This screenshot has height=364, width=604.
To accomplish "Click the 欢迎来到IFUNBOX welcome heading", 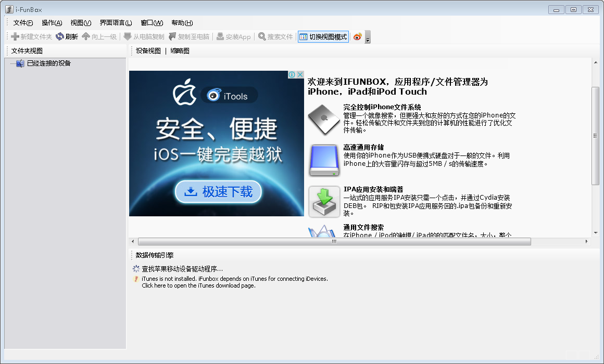I will pyautogui.click(x=397, y=86).
